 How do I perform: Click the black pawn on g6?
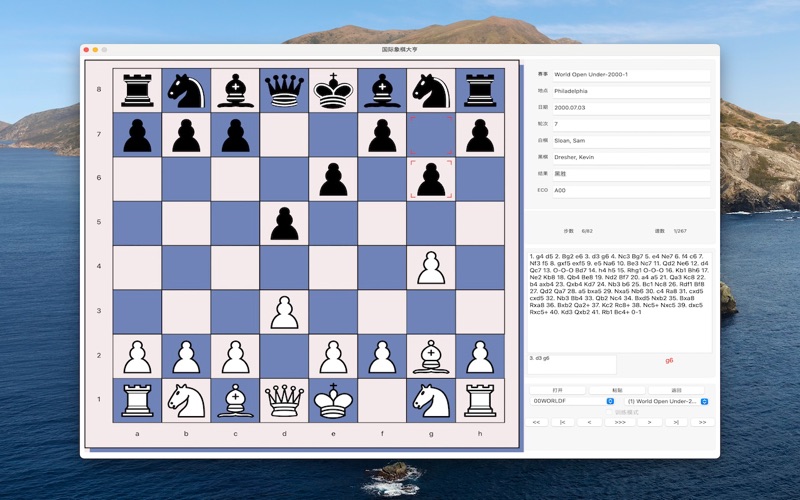click(431, 180)
